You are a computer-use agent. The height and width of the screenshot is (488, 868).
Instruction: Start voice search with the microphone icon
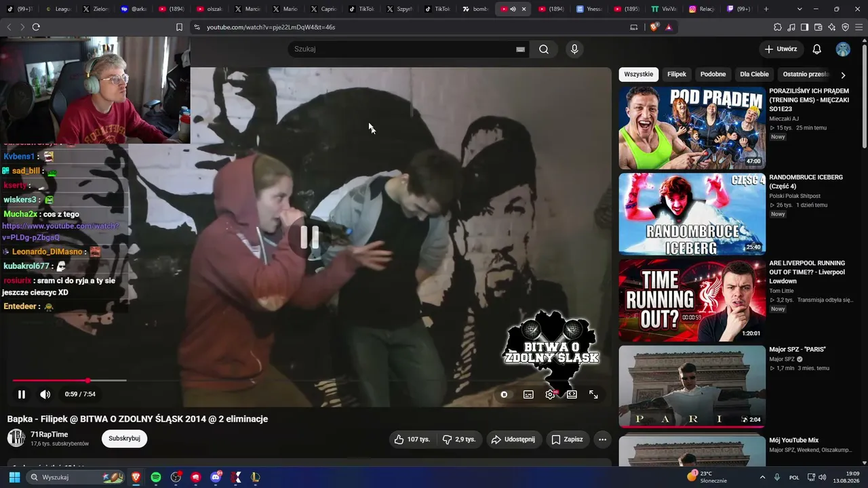[x=574, y=49]
